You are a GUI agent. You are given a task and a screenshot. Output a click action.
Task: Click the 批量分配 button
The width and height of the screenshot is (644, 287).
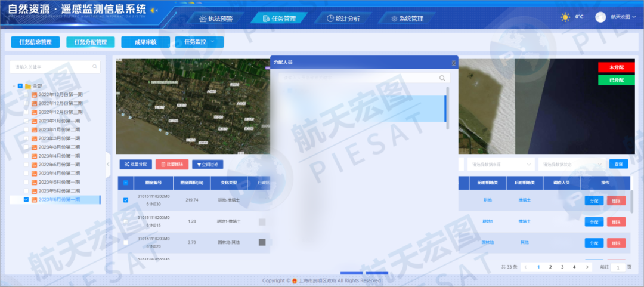point(135,164)
